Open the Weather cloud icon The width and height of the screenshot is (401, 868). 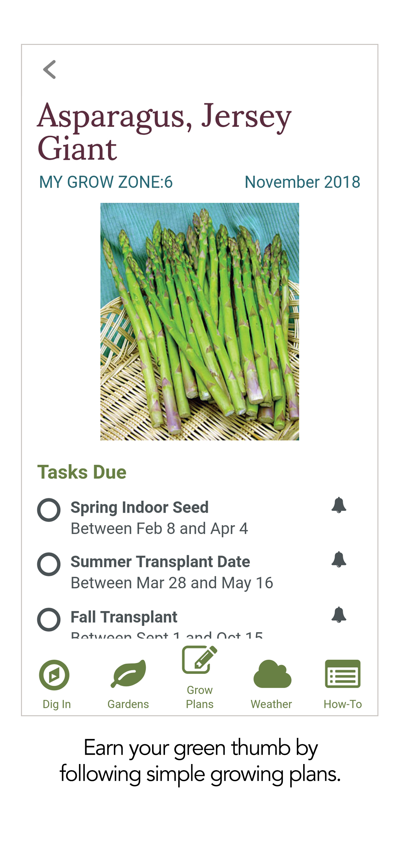(272, 674)
